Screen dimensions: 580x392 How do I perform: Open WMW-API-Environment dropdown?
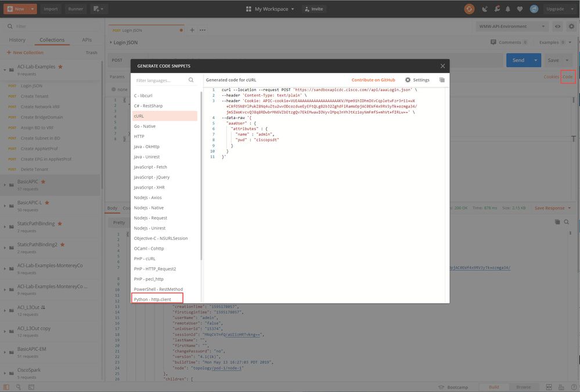[511, 26]
